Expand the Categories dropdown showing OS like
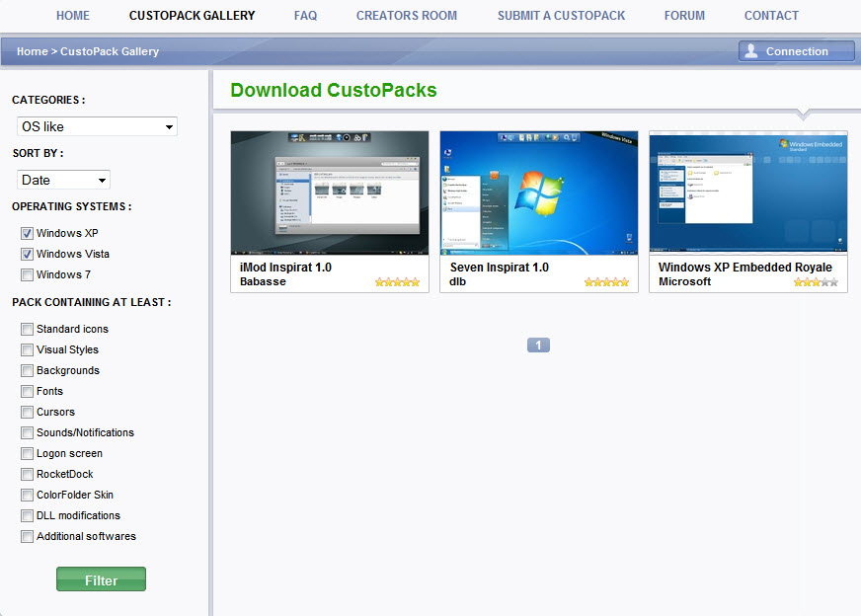 [97, 126]
